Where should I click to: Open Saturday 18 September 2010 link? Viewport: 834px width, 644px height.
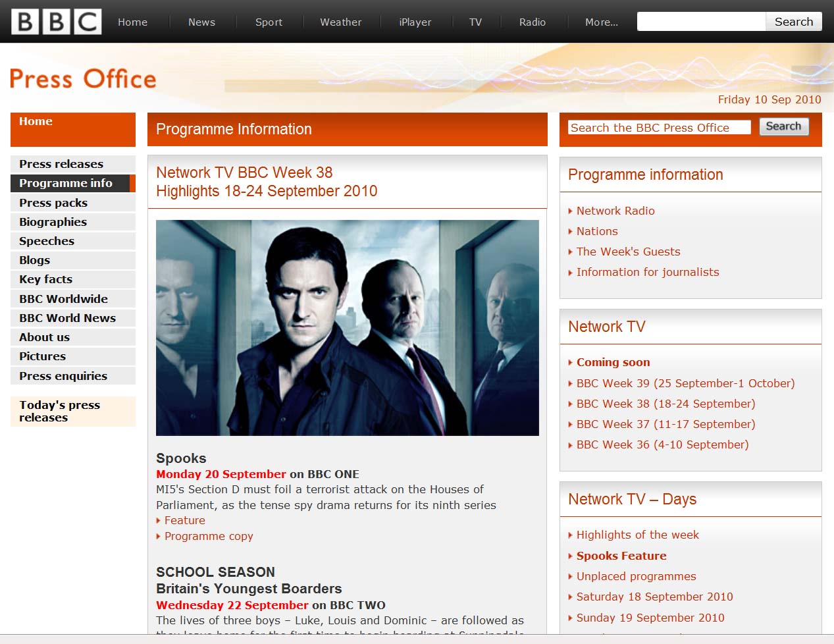pyautogui.click(x=654, y=597)
